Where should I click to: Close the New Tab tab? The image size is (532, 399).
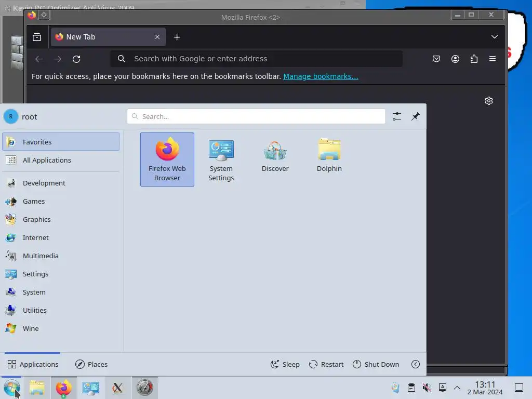coord(157,37)
